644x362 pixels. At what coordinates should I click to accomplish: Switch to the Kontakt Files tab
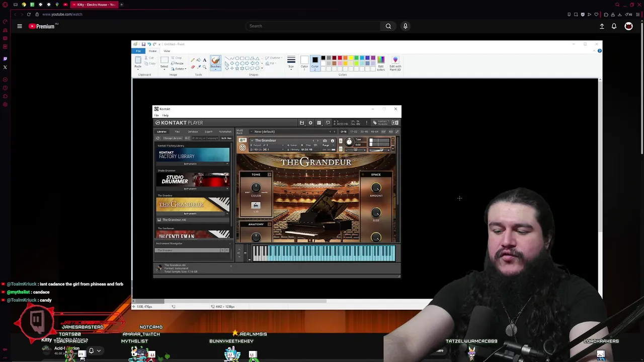pyautogui.click(x=177, y=132)
